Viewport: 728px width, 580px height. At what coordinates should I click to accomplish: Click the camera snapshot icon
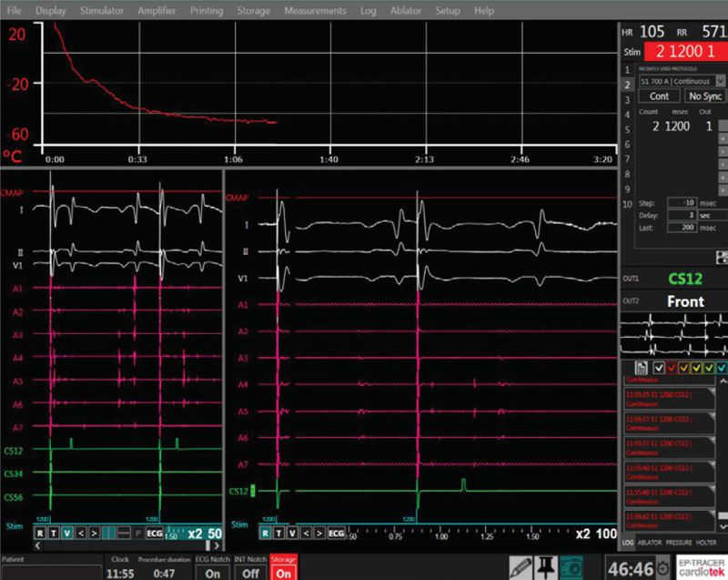571,567
